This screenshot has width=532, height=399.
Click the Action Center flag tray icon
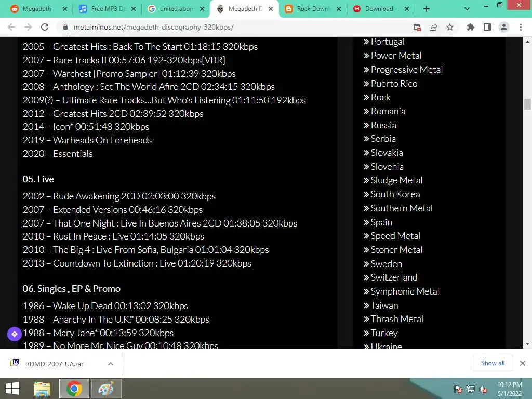click(x=458, y=389)
